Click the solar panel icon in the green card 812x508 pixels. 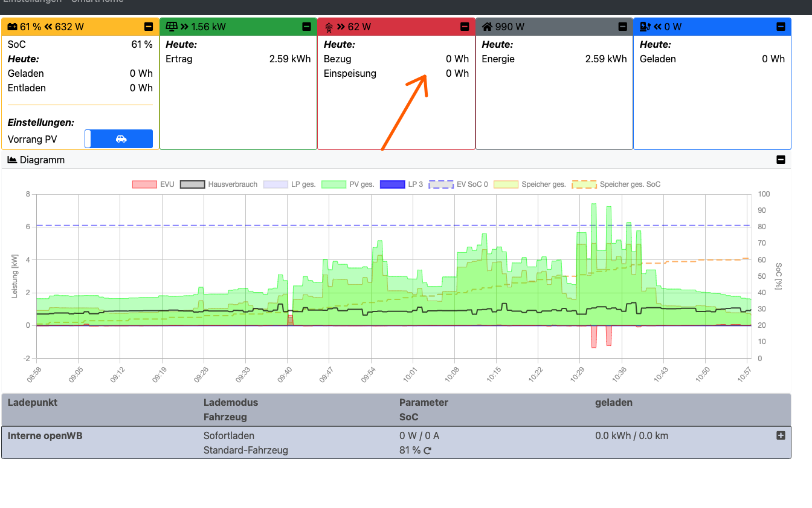tap(172, 27)
